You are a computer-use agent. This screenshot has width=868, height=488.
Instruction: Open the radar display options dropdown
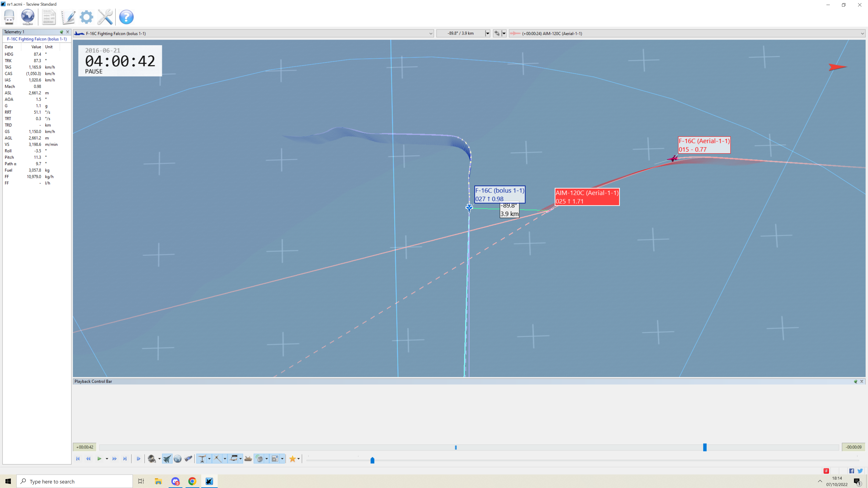coord(267,459)
